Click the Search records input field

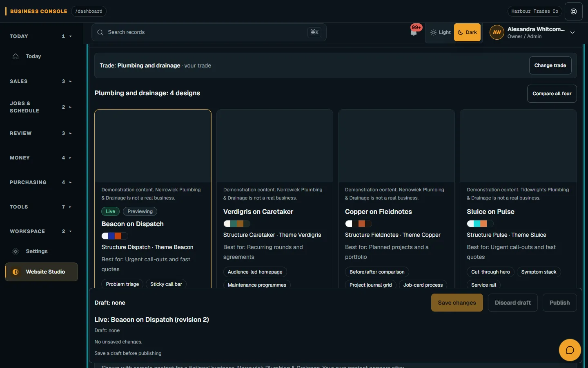click(x=209, y=32)
